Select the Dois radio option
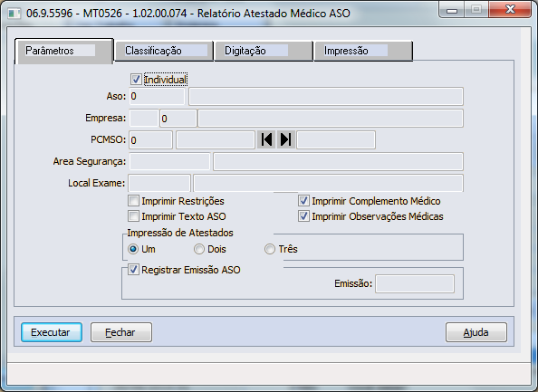The height and width of the screenshot is (392, 538). 199,249
